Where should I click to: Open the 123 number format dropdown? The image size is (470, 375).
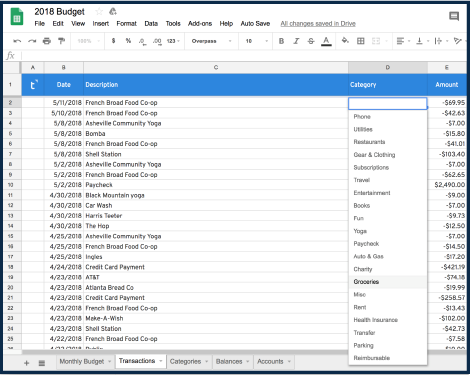(173, 41)
